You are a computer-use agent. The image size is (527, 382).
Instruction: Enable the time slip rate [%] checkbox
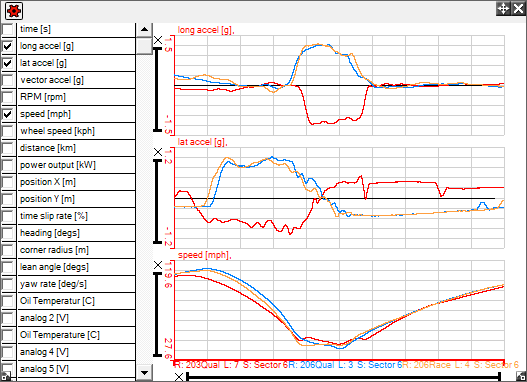tap(7, 216)
